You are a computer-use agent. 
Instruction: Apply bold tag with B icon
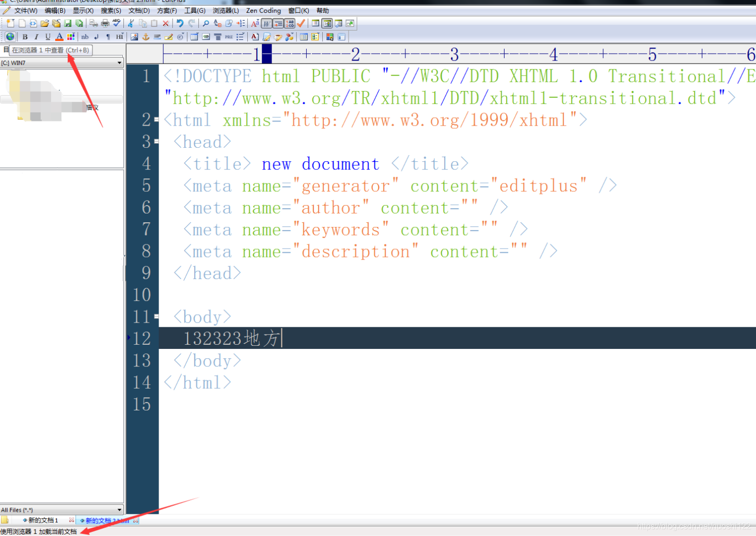[x=25, y=37]
